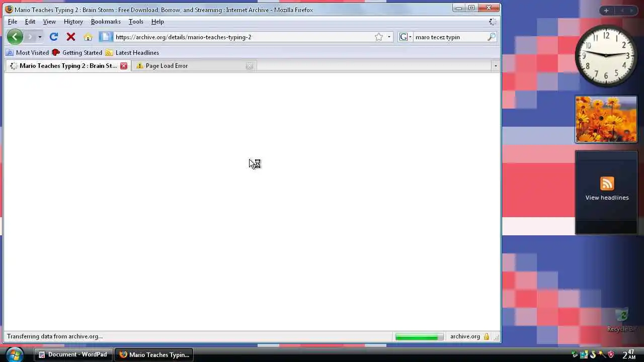Open the search engine selector dropdown

click(406, 37)
